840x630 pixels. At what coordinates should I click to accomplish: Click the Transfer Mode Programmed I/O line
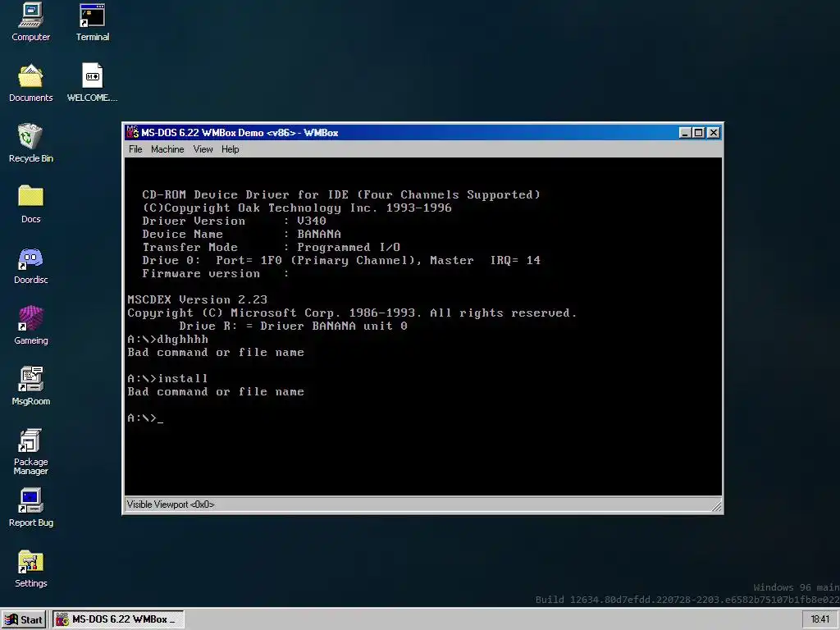(x=271, y=248)
